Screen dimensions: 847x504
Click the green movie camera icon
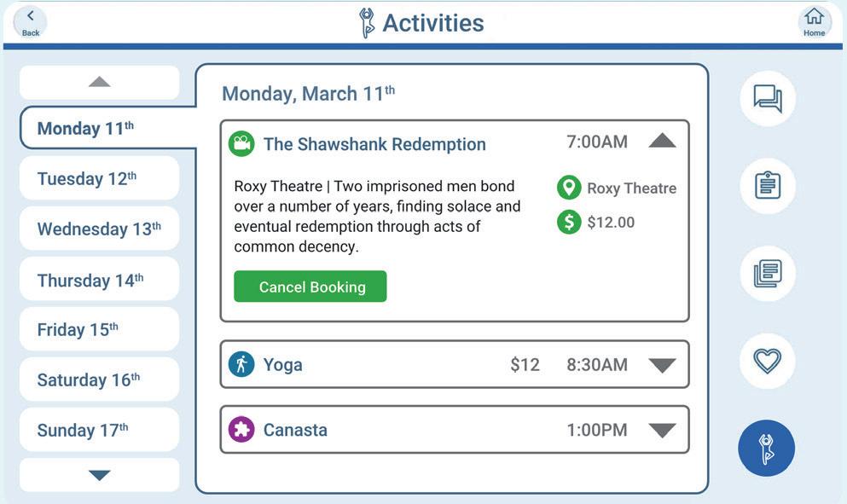point(241,143)
